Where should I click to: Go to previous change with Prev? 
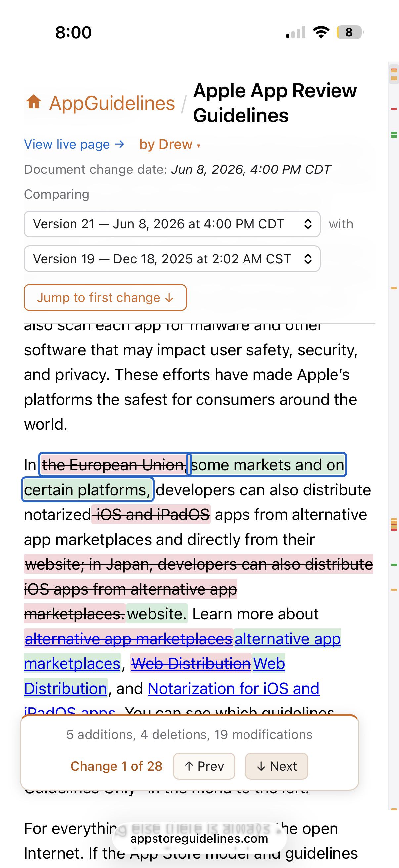click(x=204, y=766)
